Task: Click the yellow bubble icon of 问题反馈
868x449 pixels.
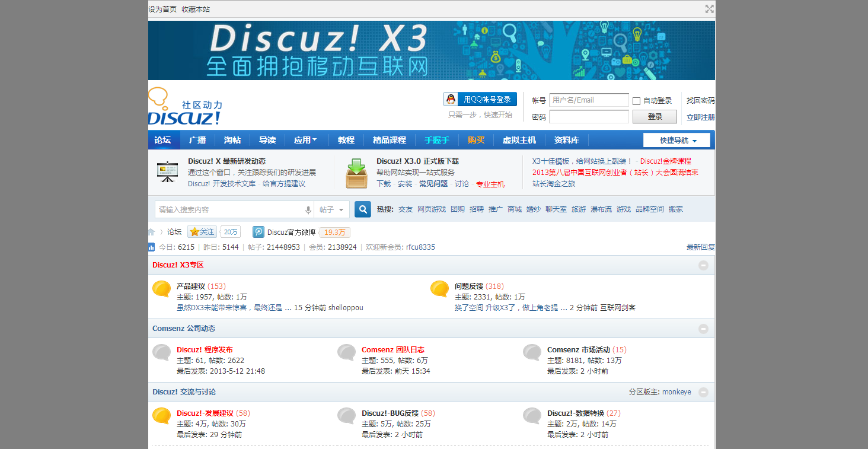Action: [439, 289]
